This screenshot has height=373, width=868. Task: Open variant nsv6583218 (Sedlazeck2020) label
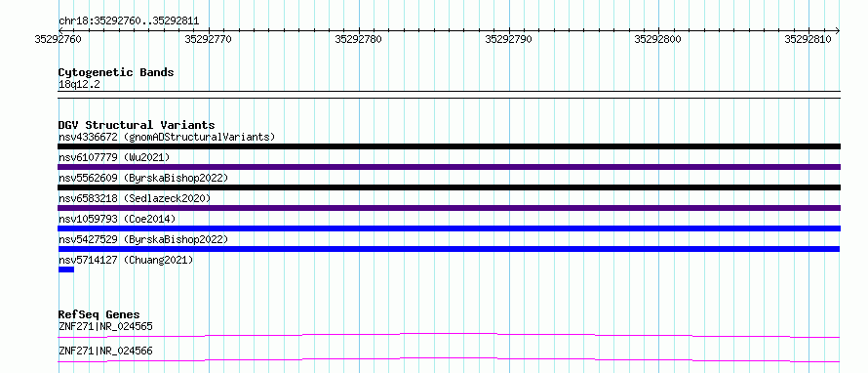coord(135,198)
